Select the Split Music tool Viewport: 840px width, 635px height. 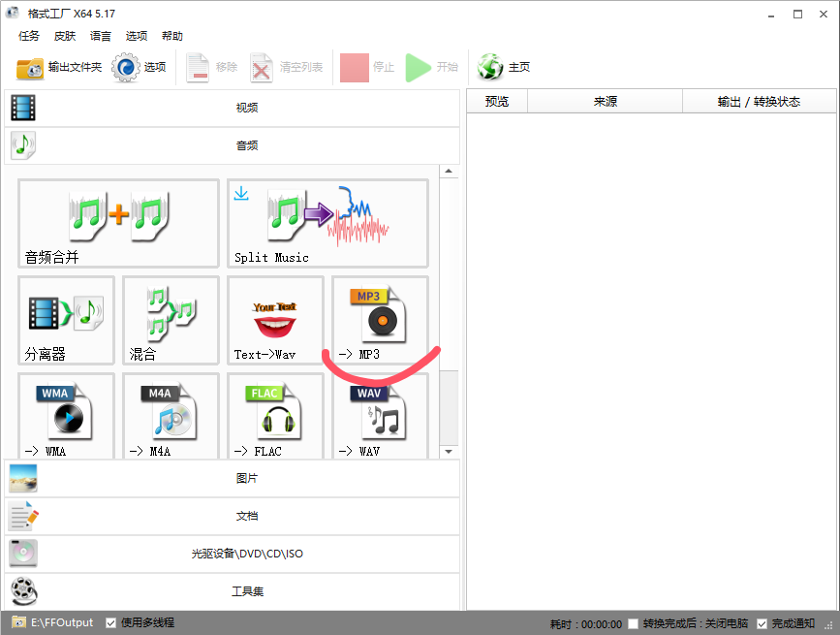327,223
